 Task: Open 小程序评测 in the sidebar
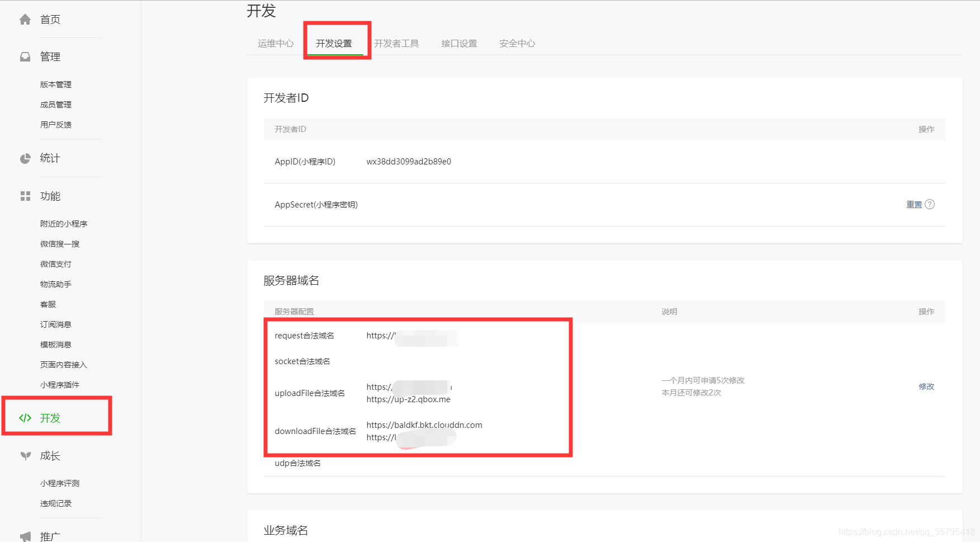click(60, 483)
